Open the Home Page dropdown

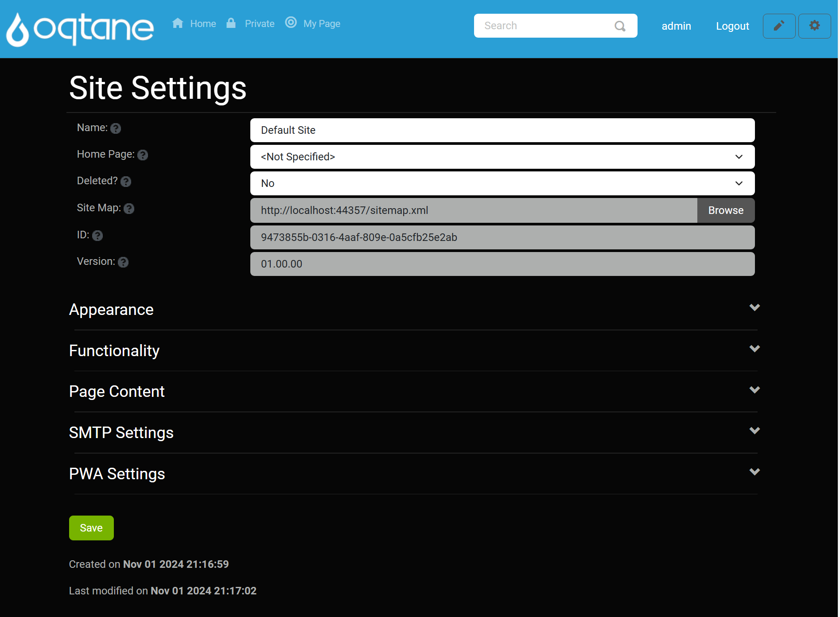click(x=502, y=157)
